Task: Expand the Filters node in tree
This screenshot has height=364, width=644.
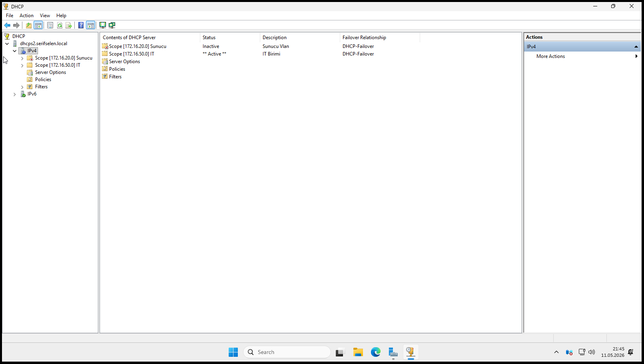Action: click(x=22, y=87)
